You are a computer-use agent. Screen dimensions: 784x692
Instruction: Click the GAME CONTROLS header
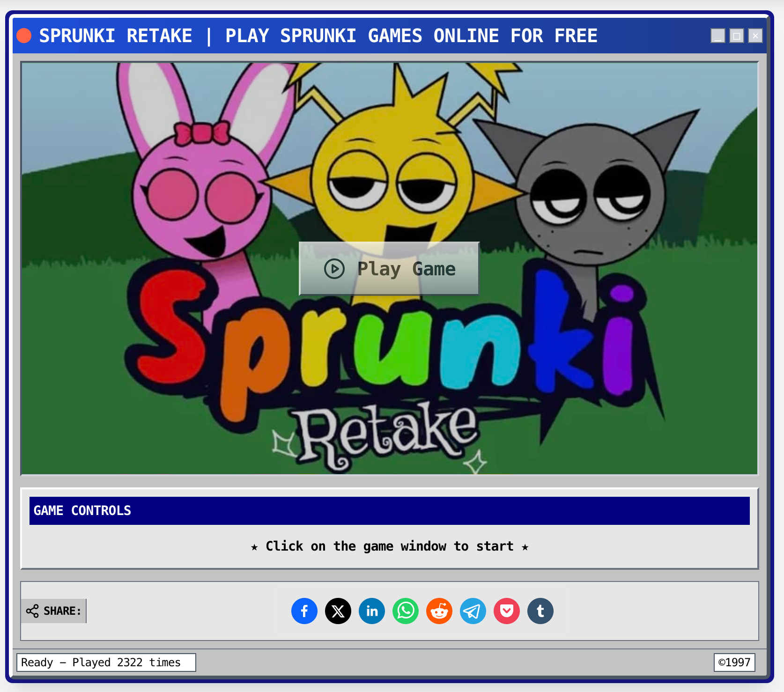[390, 511]
